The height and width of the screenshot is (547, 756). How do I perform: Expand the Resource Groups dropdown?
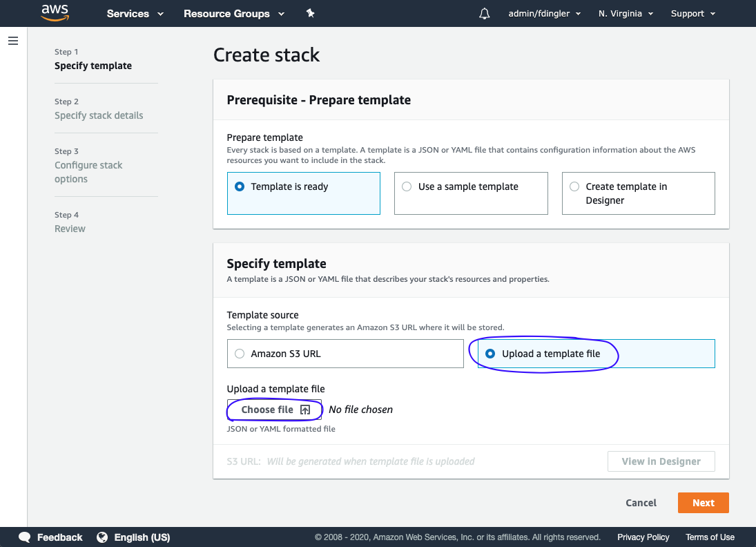(234, 14)
